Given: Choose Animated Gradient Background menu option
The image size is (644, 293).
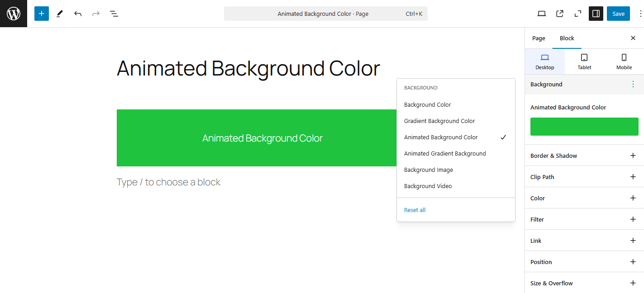Looking at the screenshot, I should [x=456, y=153].
